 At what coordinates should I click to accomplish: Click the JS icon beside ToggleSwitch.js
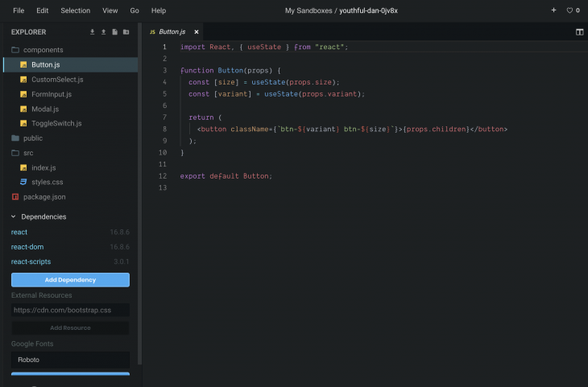[23, 123]
